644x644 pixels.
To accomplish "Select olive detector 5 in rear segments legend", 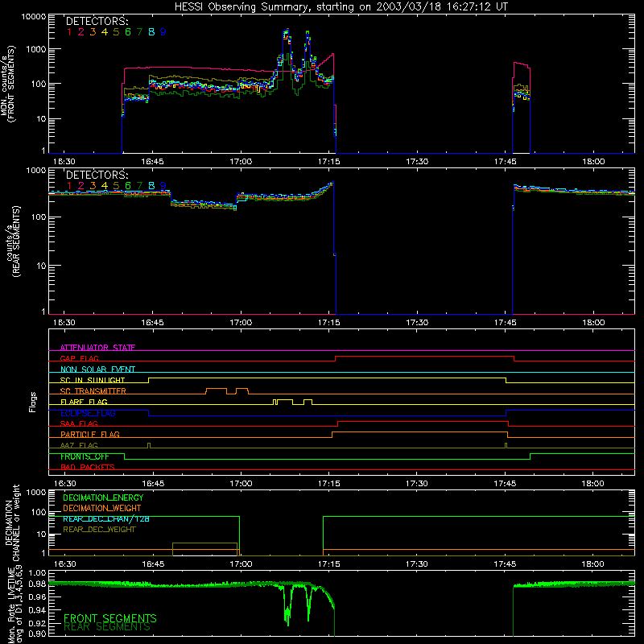I will tap(116, 186).
